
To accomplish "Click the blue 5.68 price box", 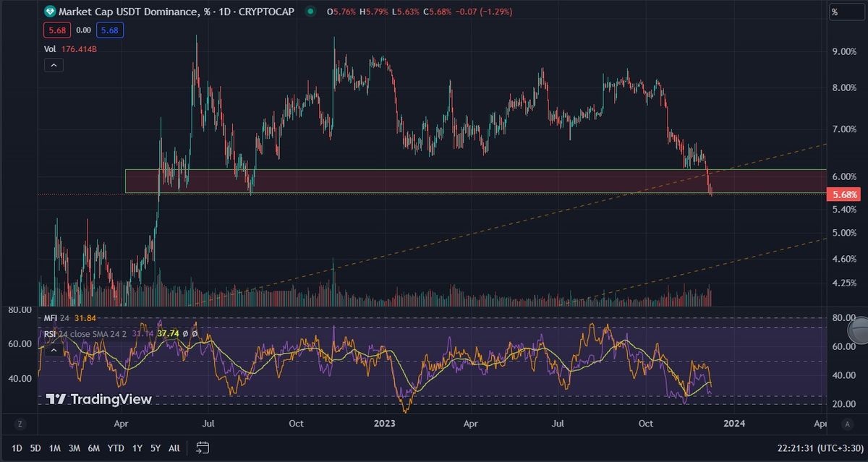I will pos(111,30).
